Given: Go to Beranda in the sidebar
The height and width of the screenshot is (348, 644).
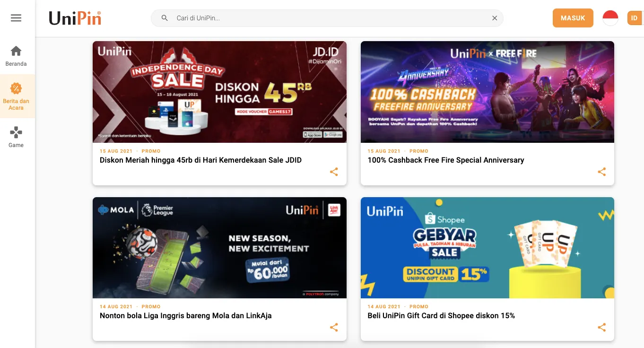Looking at the screenshot, I should click(x=16, y=56).
